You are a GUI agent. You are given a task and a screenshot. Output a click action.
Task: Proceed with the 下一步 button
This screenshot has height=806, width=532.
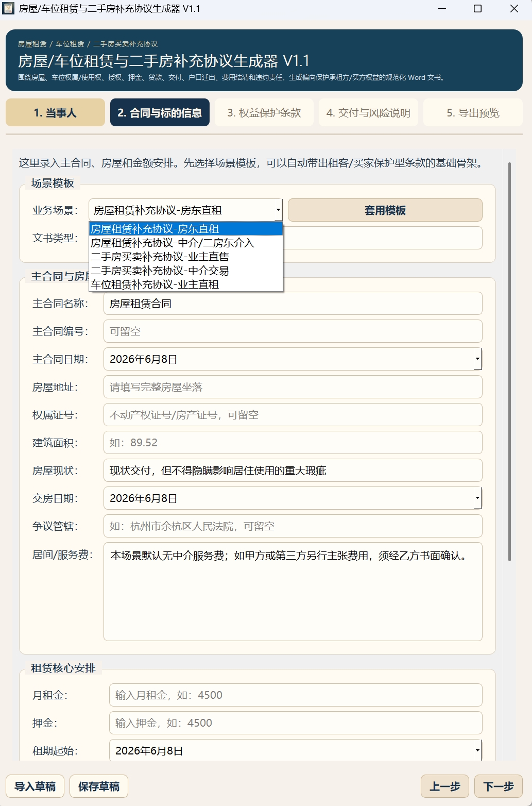pyautogui.click(x=499, y=786)
